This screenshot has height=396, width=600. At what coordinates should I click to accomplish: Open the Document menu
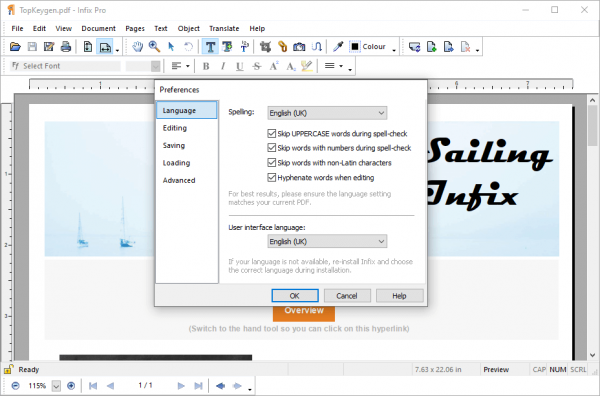98,28
